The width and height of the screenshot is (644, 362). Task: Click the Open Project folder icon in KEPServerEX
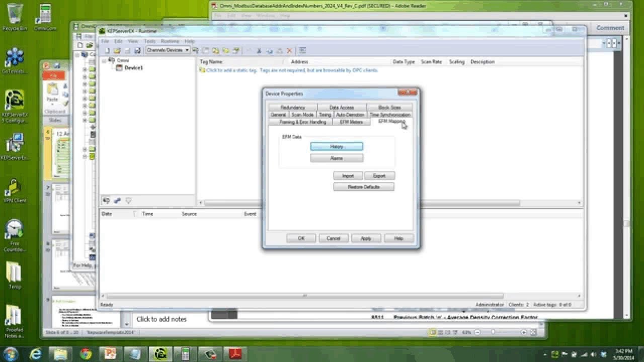point(117,51)
